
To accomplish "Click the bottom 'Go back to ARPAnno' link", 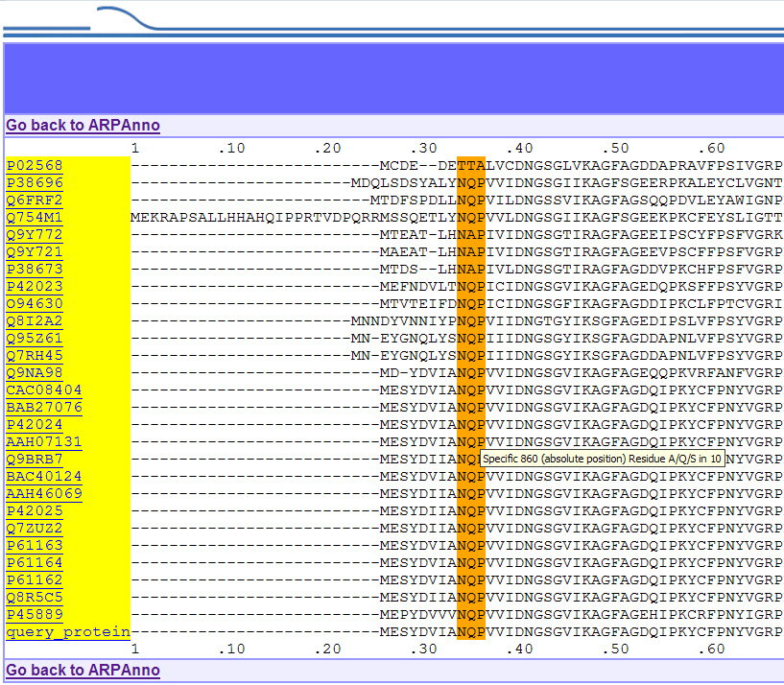I will coord(83,671).
